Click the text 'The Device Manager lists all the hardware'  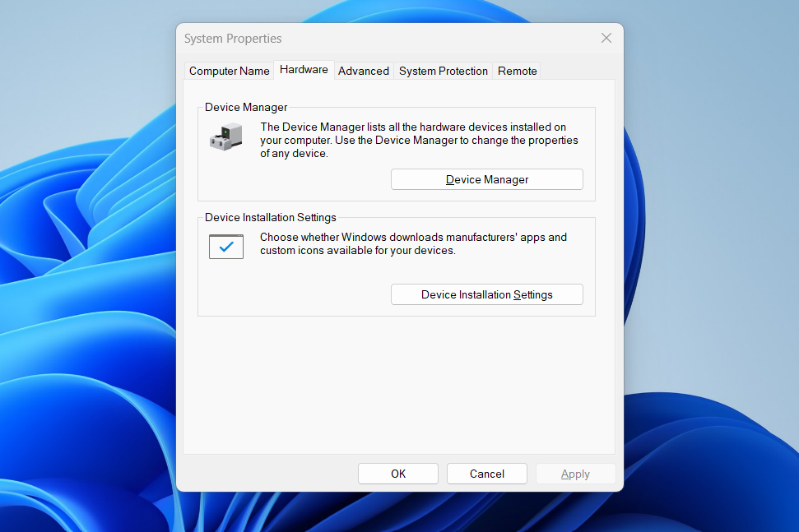click(364, 127)
